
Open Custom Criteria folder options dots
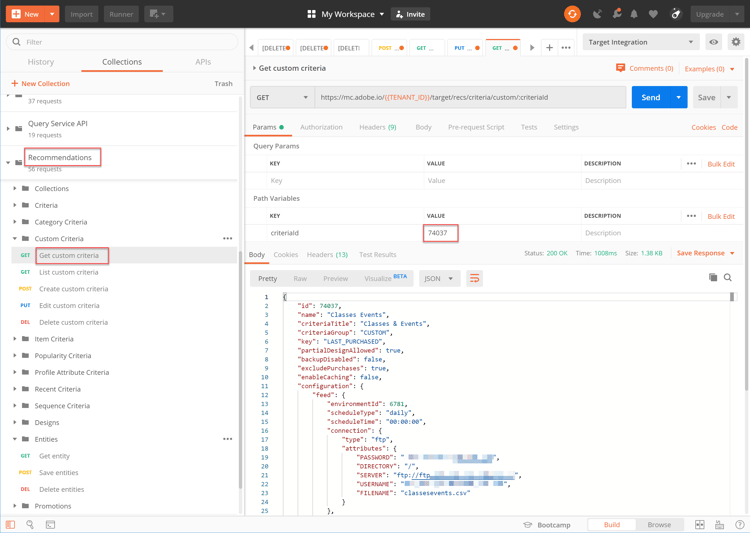228,238
